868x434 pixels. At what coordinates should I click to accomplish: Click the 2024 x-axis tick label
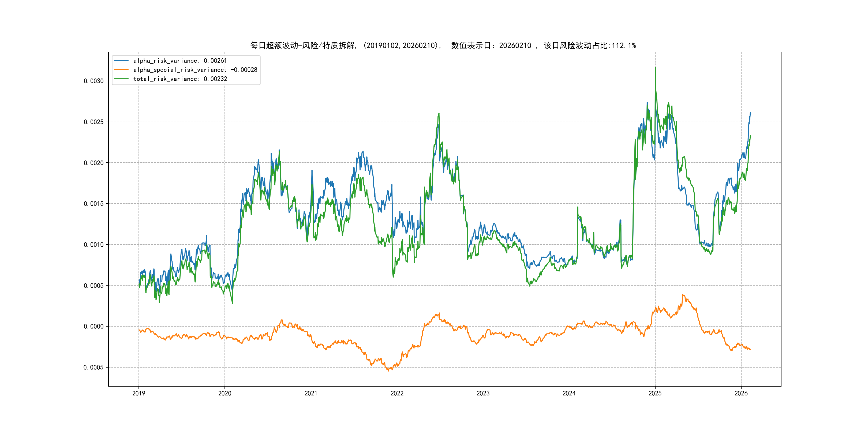click(x=569, y=393)
